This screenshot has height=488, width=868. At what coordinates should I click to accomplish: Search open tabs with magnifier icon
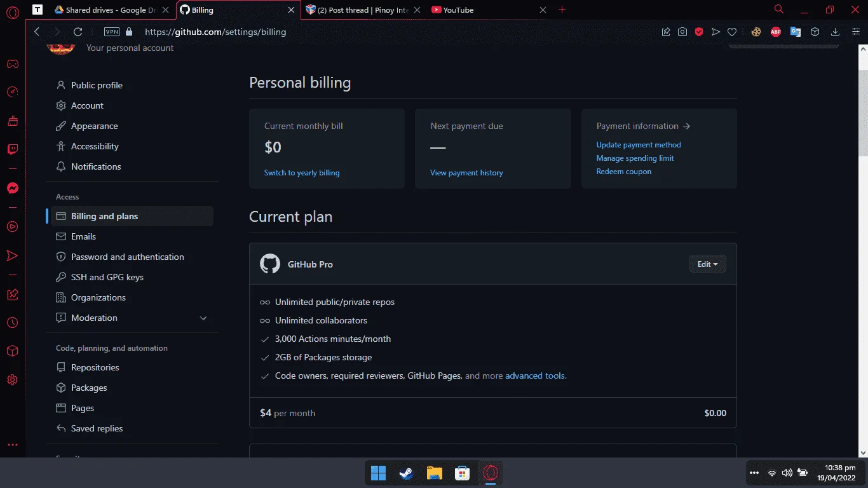(x=779, y=10)
